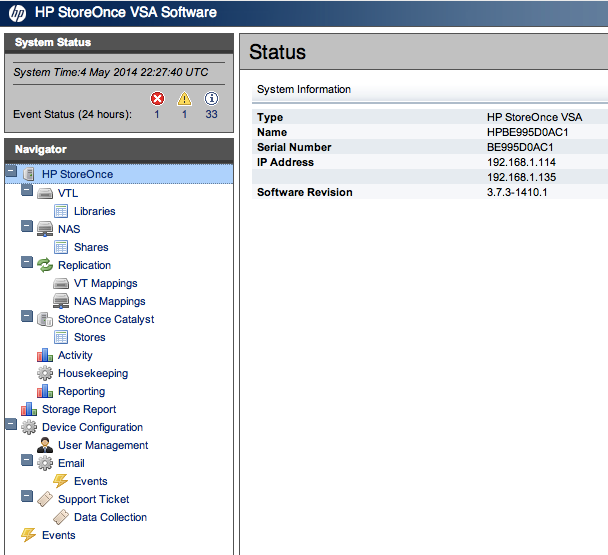Image resolution: width=608 pixels, height=555 pixels.
Task: Open Device Configuration settings
Action: [x=92, y=427]
